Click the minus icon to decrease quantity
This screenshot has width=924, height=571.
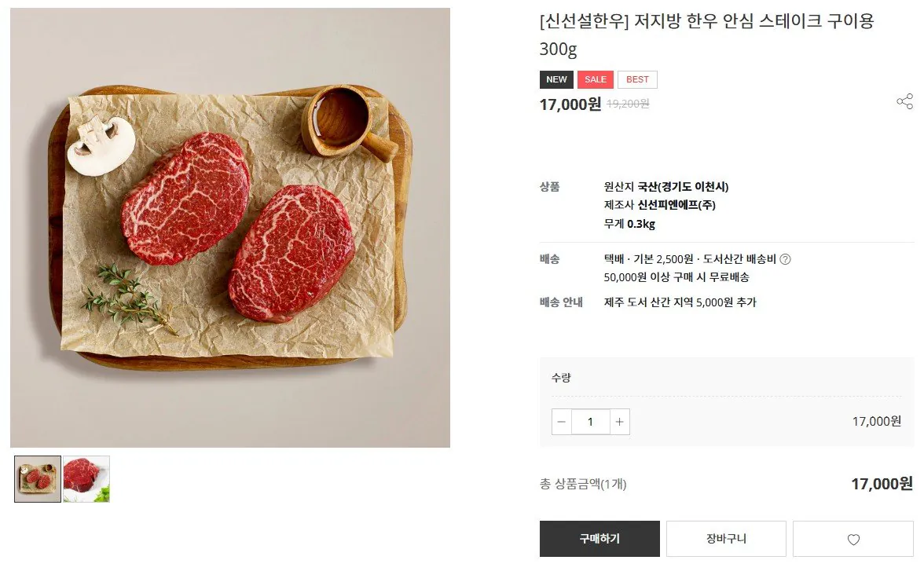pyautogui.click(x=561, y=422)
